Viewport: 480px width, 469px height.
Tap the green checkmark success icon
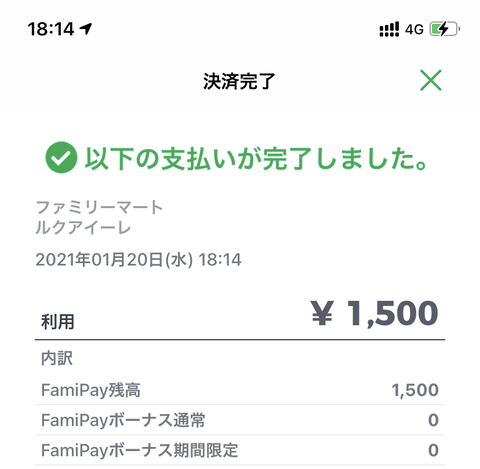[x=61, y=157]
